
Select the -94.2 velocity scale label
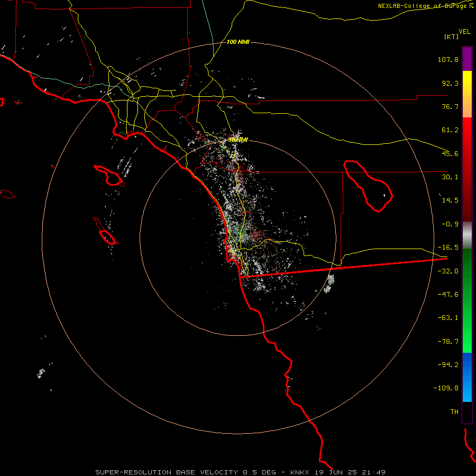coord(448,365)
